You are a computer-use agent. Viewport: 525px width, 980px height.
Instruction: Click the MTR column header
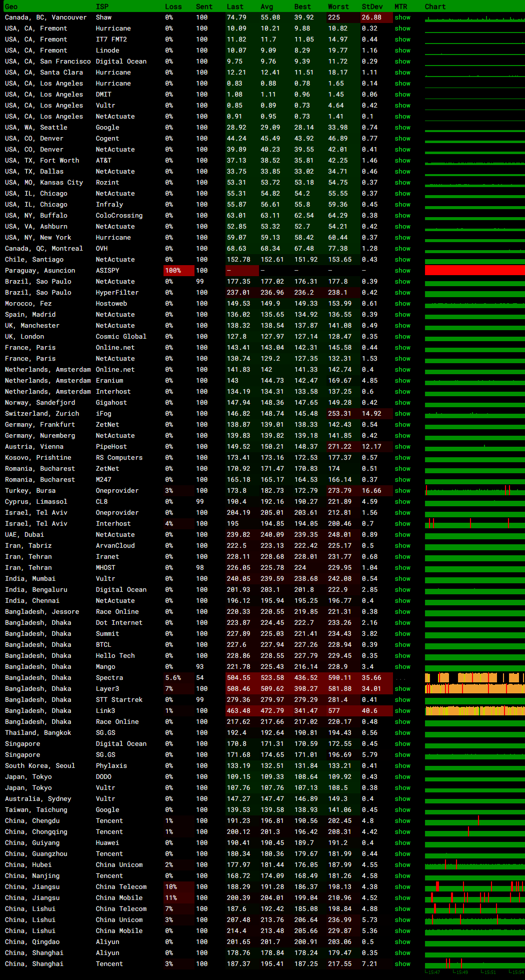tap(400, 7)
